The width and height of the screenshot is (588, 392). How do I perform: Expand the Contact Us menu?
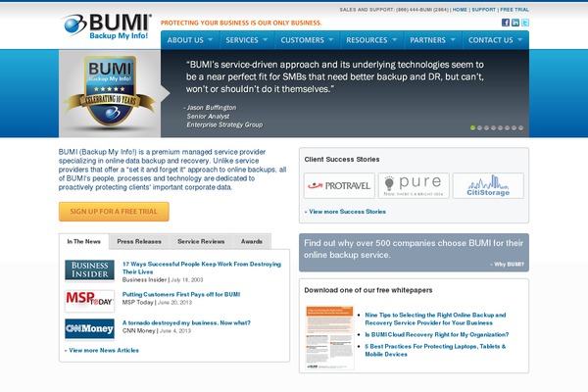pyautogui.click(x=495, y=40)
